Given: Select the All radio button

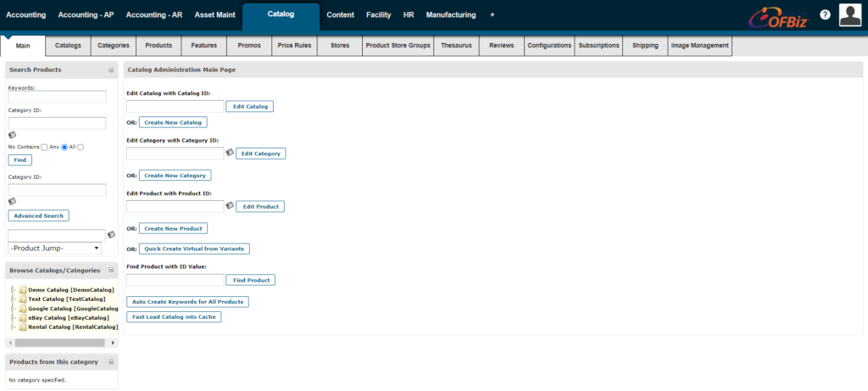Looking at the screenshot, I should click(81, 147).
